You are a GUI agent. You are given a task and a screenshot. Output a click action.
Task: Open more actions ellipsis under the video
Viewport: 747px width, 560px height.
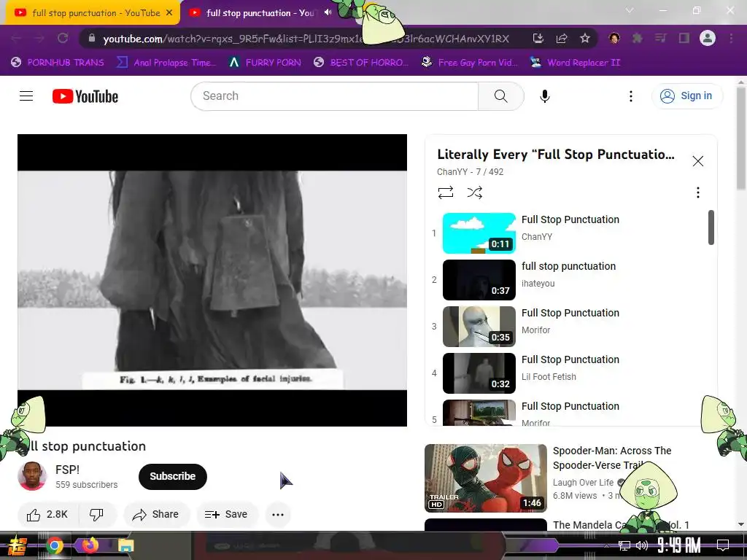pos(278,514)
